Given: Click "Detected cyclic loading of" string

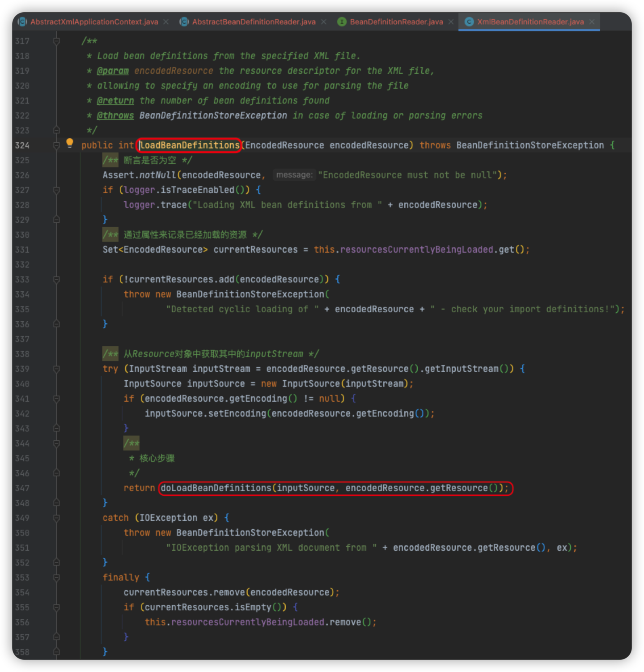Looking at the screenshot, I should point(242,309).
